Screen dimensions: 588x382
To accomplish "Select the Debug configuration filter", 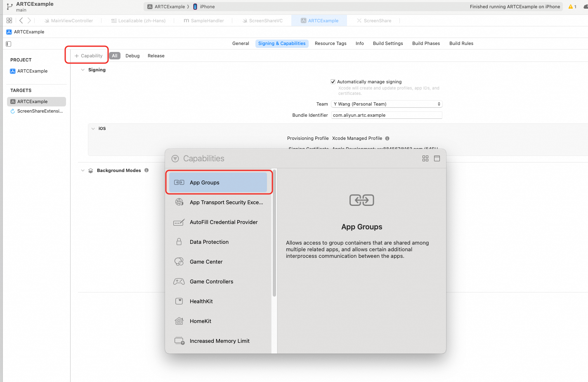I will 132,56.
